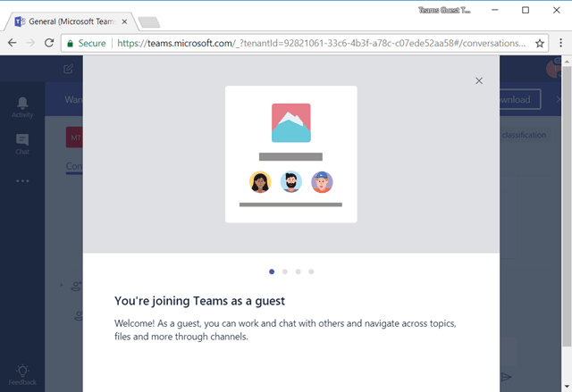Open Activity bell in Teams sidebar
Viewport: 572px width, 392px height.
point(22,107)
